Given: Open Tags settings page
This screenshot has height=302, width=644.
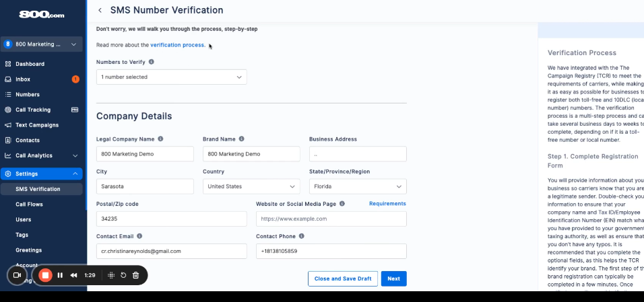Looking at the screenshot, I should 22,235.
